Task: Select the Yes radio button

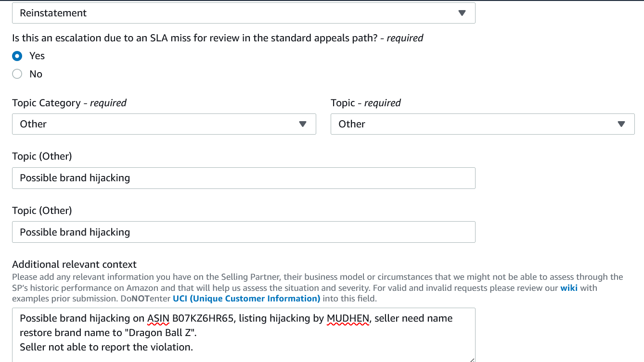Action: point(17,56)
